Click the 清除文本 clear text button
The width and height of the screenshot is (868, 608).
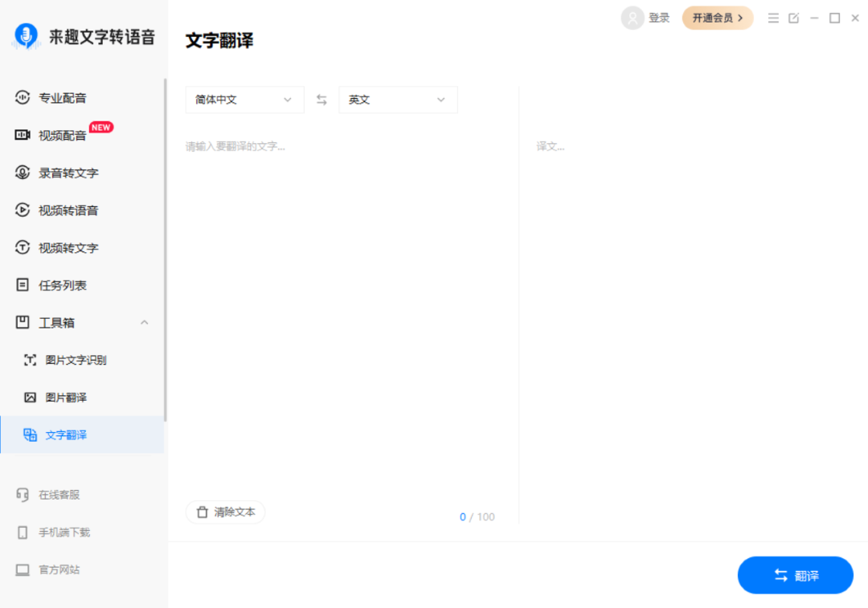point(225,512)
